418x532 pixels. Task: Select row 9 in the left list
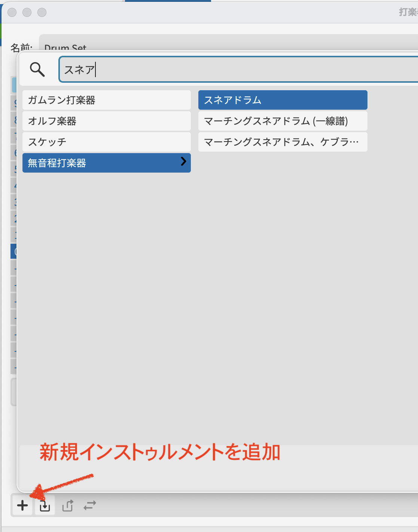[x=14, y=103]
